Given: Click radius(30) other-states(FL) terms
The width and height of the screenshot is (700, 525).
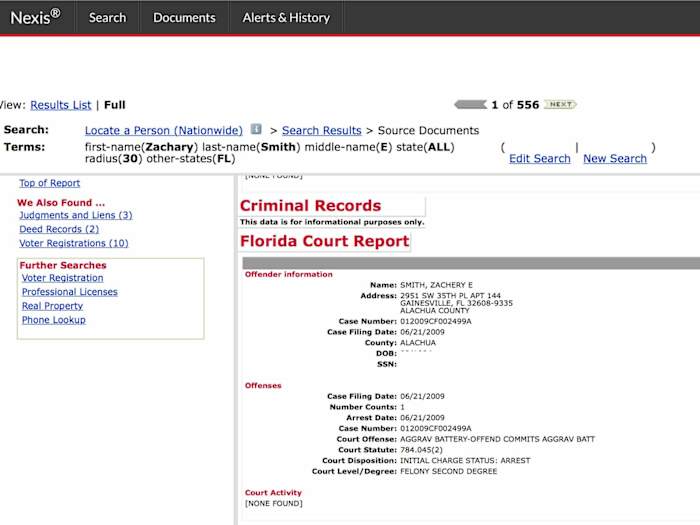Looking at the screenshot, I should click(x=160, y=158).
